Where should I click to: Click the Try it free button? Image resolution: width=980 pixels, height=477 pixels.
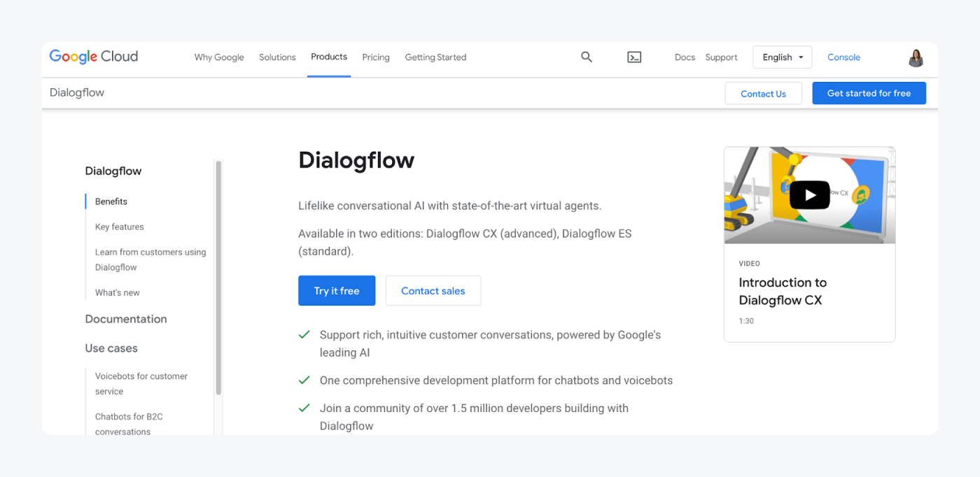click(x=337, y=291)
